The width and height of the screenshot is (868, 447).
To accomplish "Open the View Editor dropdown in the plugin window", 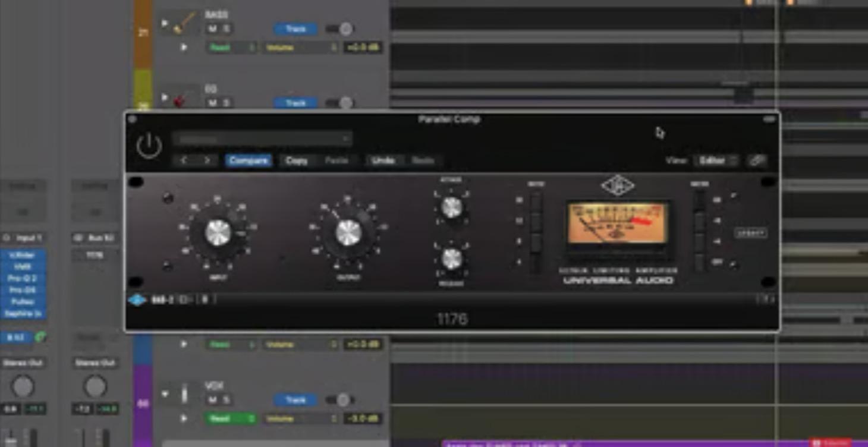I will (716, 160).
